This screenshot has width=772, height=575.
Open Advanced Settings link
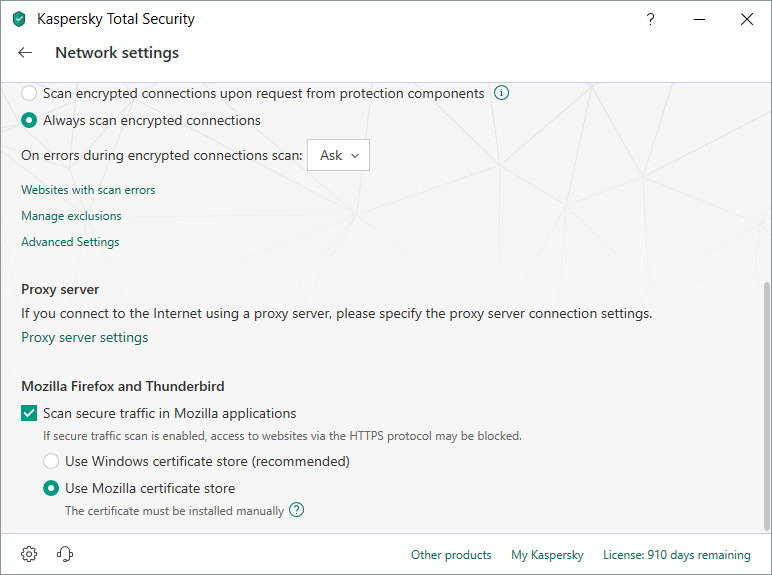tap(70, 242)
